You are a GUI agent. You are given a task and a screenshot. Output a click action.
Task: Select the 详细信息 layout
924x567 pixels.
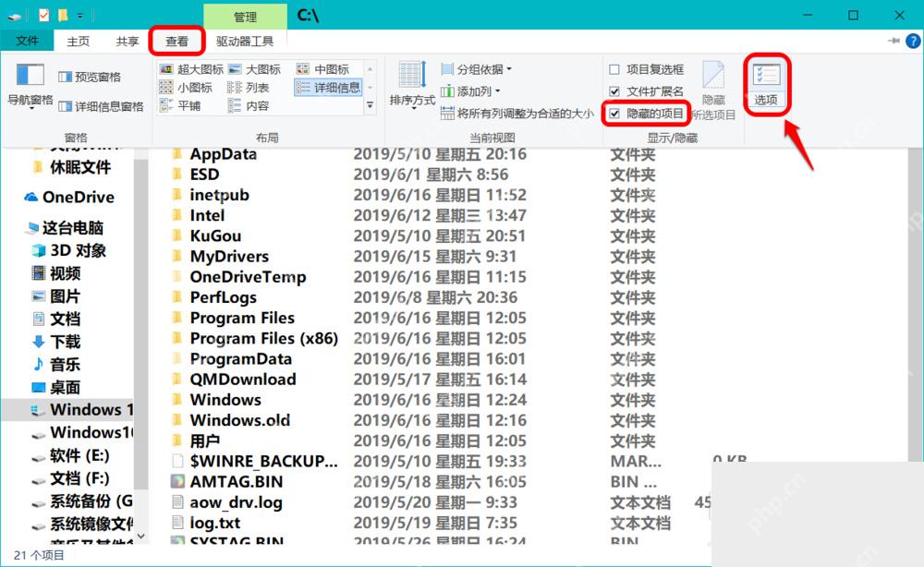click(x=328, y=88)
